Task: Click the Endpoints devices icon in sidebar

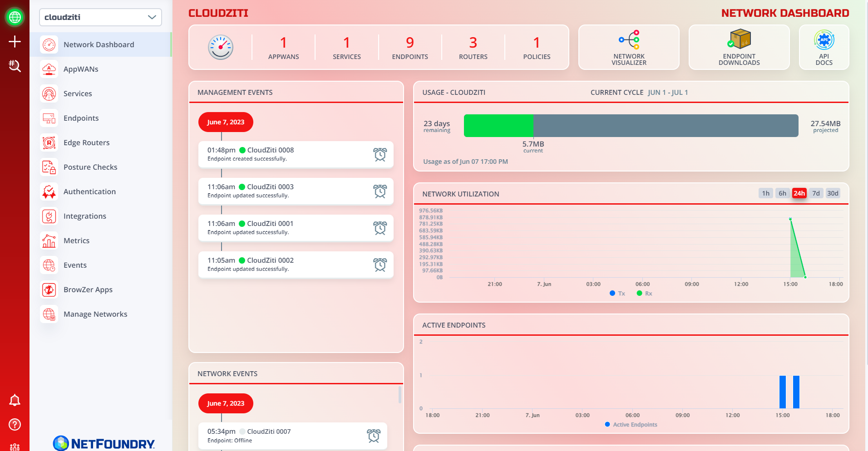Action: 49,118
